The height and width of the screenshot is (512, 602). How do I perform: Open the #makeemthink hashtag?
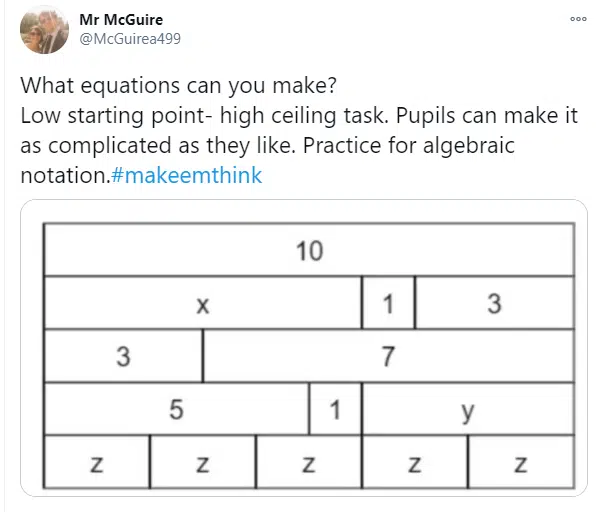tap(187, 175)
